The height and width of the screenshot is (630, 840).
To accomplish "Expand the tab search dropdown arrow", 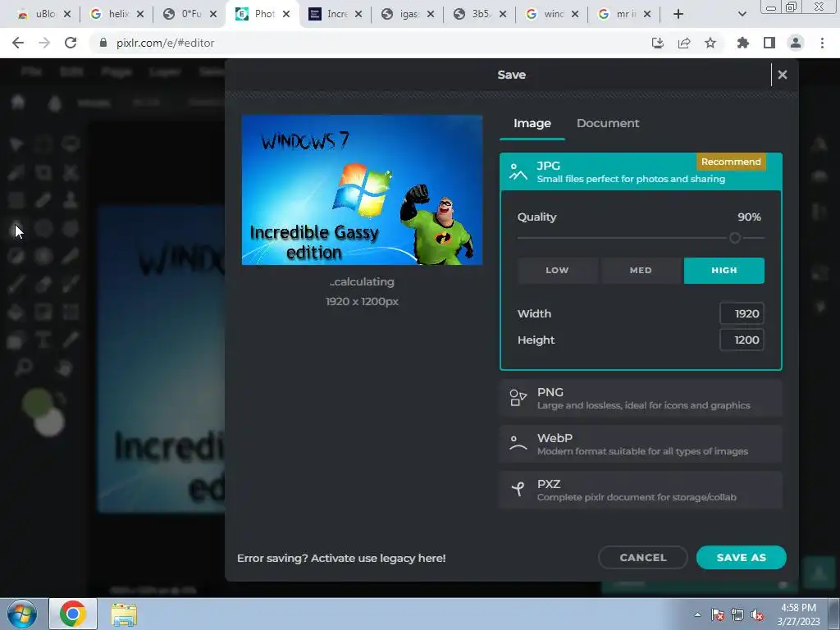I will 742,14.
